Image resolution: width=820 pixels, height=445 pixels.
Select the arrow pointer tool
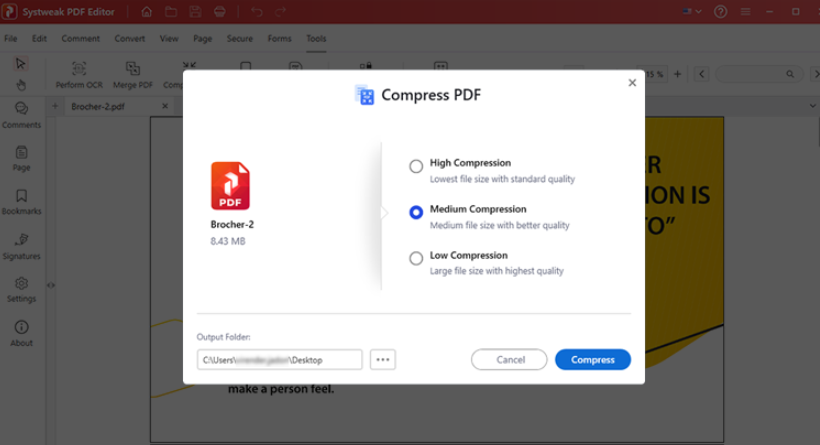coord(20,64)
